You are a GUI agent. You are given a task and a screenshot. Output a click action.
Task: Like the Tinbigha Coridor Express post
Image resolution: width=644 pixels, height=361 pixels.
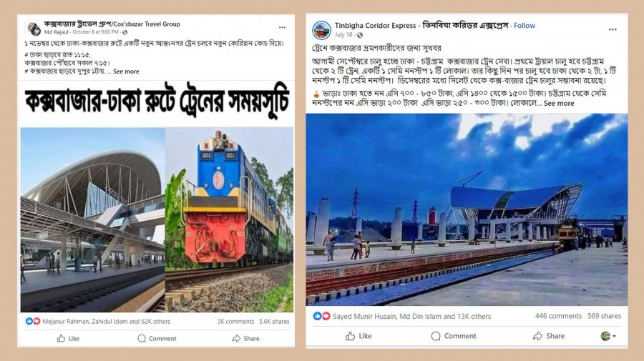[x=358, y=336]
